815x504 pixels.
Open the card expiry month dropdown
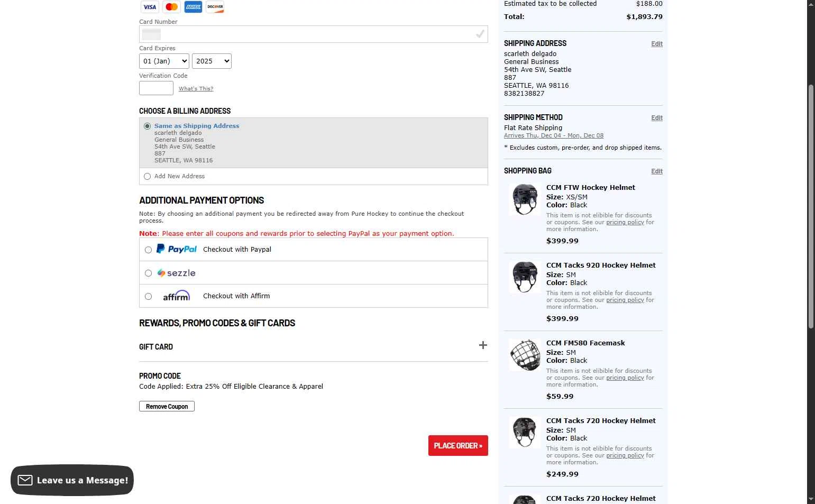tap(164, 61)
